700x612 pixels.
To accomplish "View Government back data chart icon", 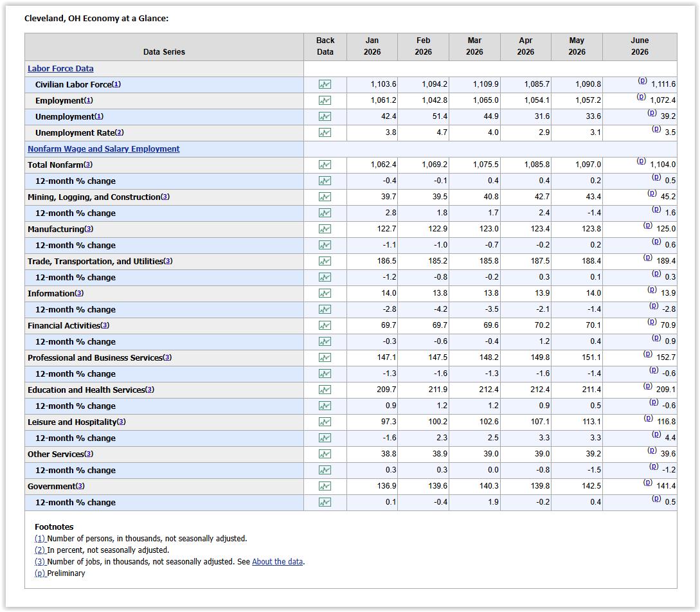I will click(x=325, y=486).
